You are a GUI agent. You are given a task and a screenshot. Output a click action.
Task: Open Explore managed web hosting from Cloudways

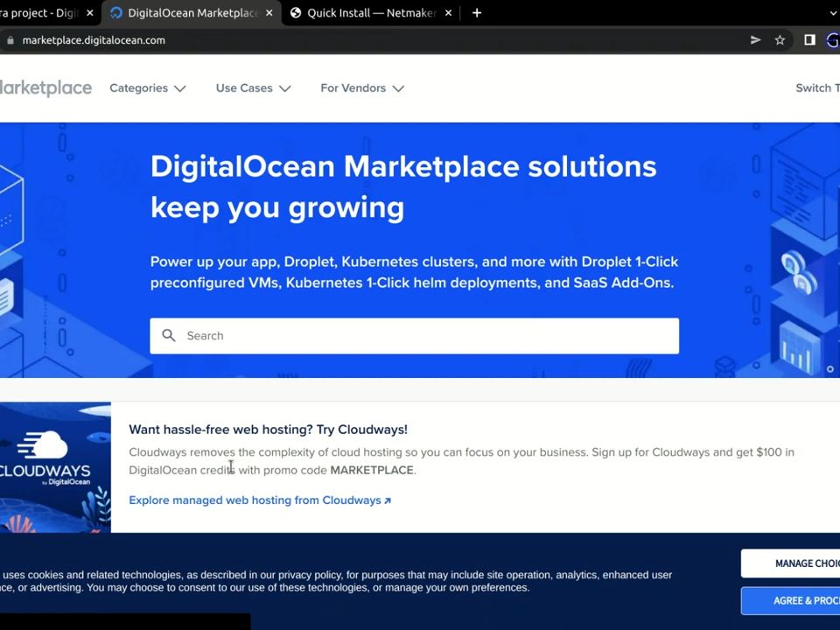pyautogui.click(x=260, y=500)
